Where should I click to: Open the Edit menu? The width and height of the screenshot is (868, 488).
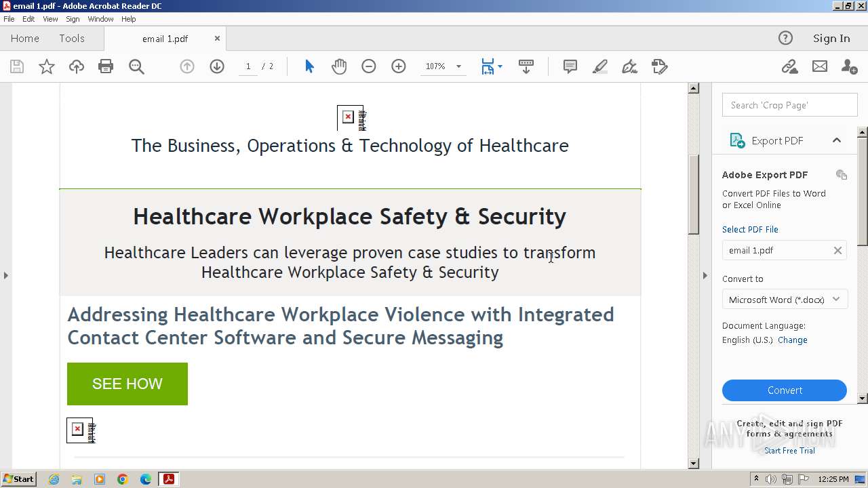click(28, 19)
